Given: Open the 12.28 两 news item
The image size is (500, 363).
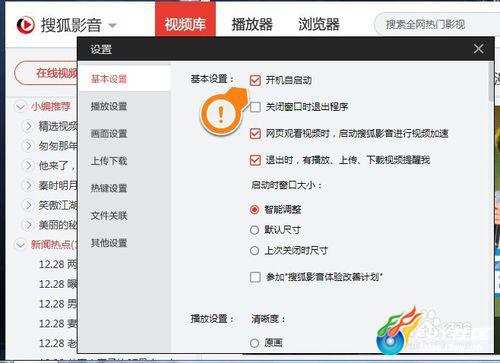Looking at the screenshot, I should 58,264.
